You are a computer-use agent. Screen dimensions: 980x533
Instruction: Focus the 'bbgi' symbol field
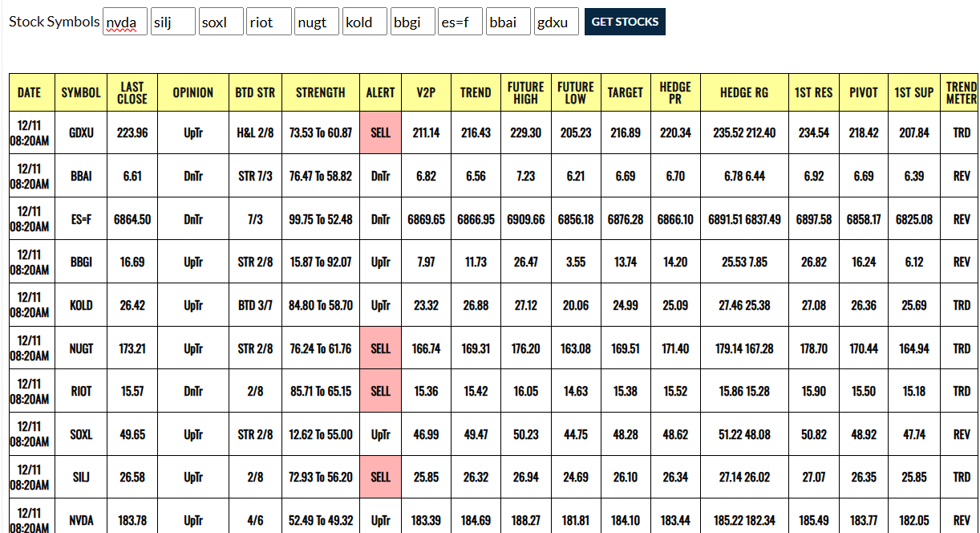click(412, 22)
